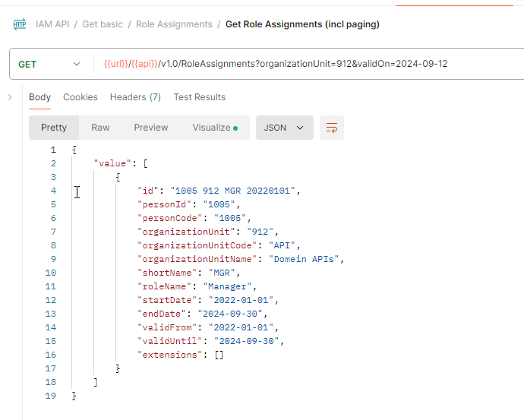Expand the left side panel chevron
Image resolution: width=524 pixels, height=420 pixels.
10,97
